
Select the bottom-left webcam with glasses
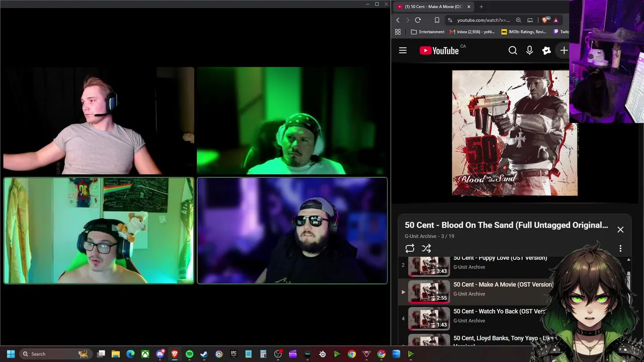[99, 231]
